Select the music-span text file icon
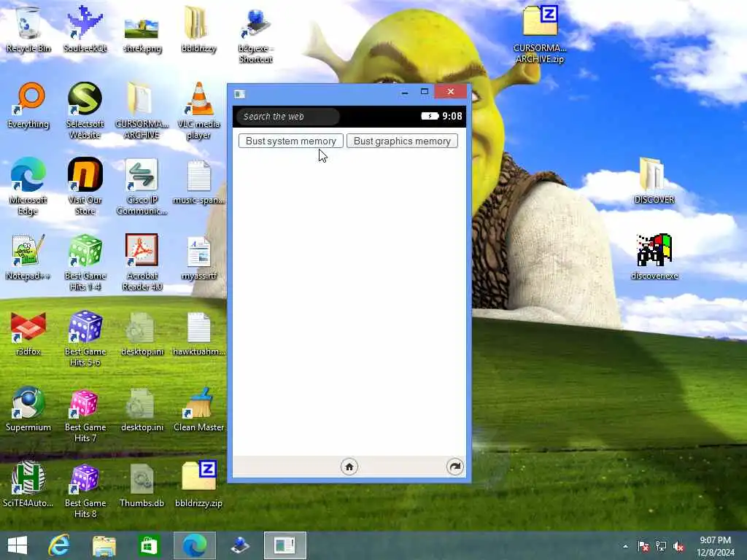This screenshot has height=560, width=747. coord(198,182)
